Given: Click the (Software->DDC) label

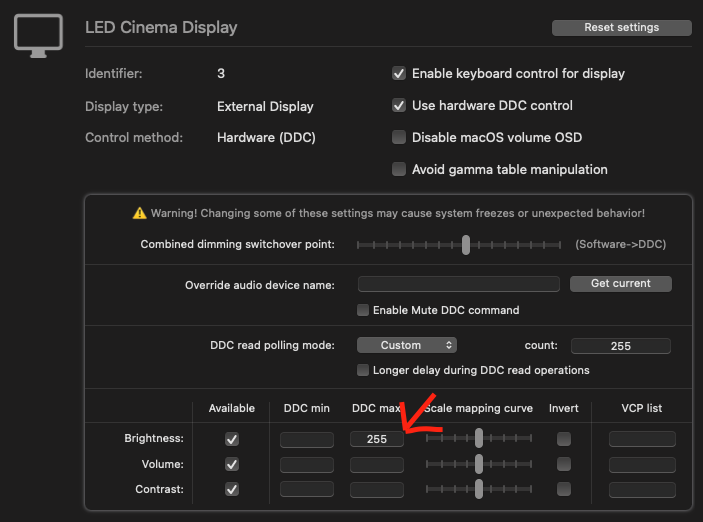Looking at the screenshot, I should click(x=621, y=244).
